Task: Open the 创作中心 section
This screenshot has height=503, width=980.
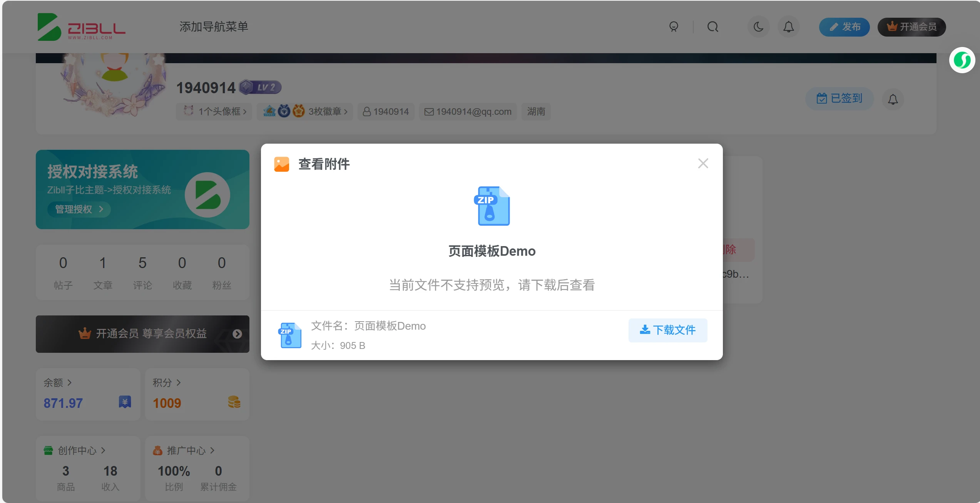Action: coord(77,450)
